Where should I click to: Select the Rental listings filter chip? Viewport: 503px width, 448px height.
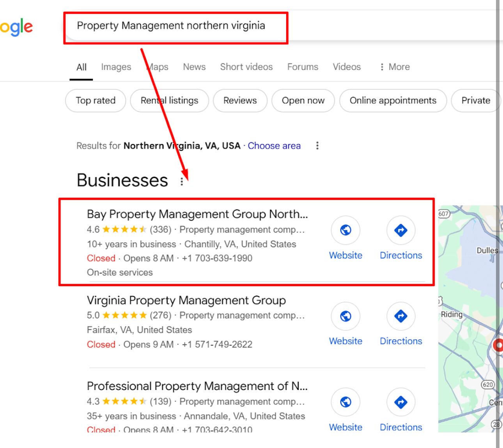point(169,101)
